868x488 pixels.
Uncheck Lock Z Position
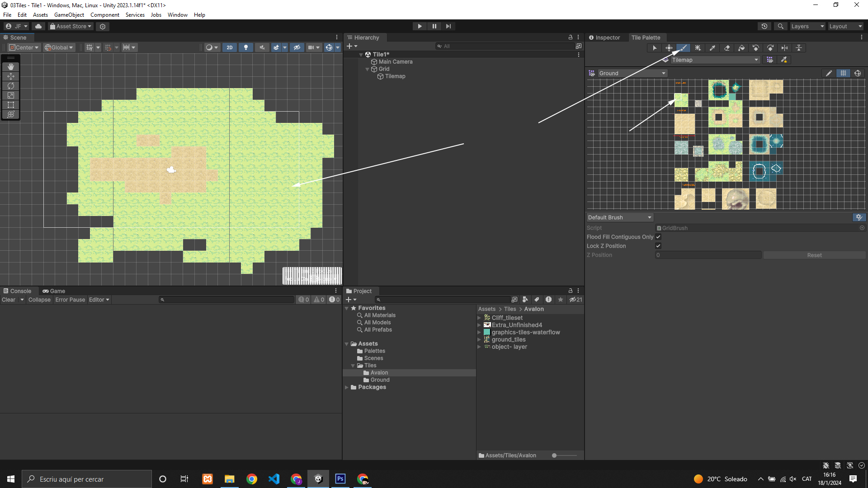pos(658,246)
